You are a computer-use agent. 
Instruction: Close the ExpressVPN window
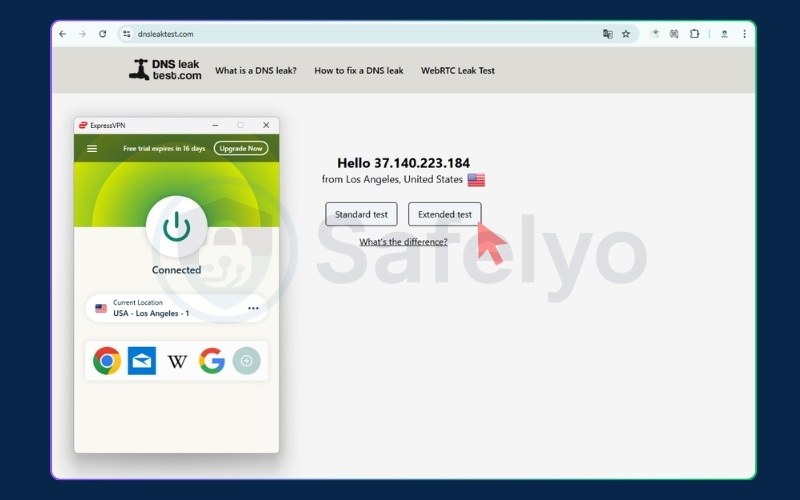[266, 125]
